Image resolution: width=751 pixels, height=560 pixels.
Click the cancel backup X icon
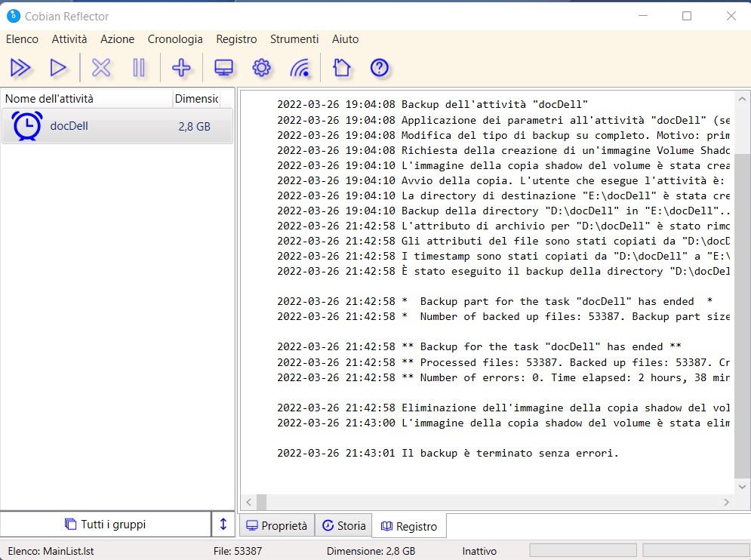101,67
